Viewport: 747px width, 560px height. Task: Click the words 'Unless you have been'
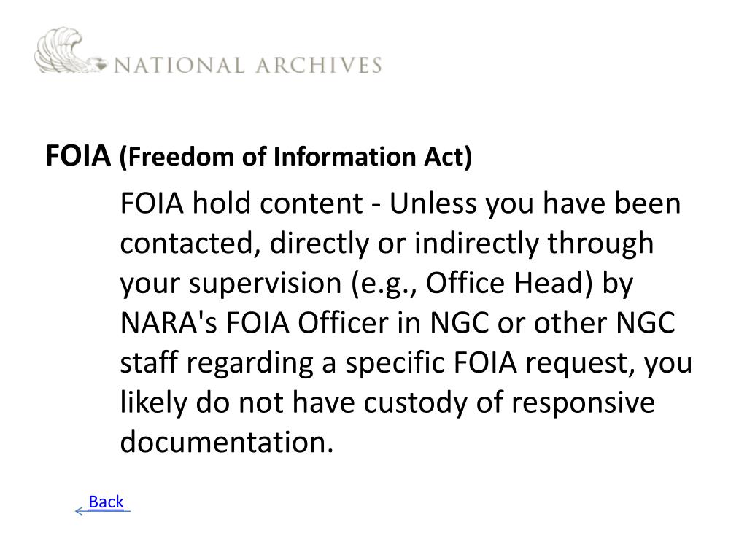(535, 203)
